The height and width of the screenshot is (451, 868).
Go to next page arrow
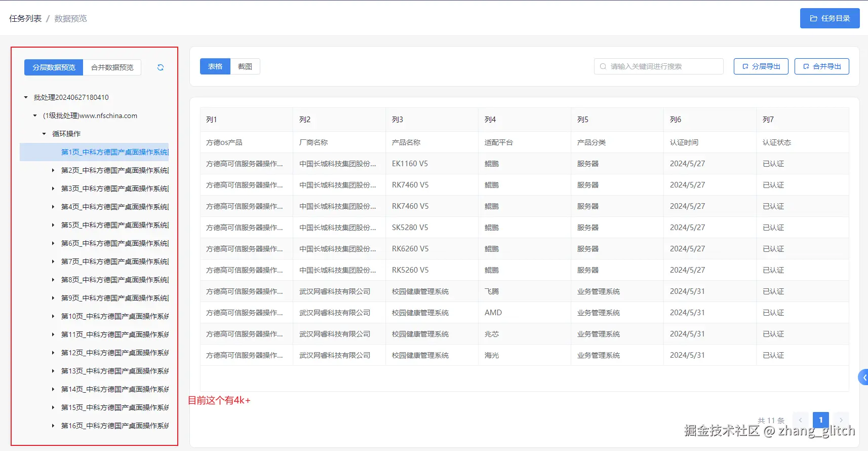coord(841,420)
